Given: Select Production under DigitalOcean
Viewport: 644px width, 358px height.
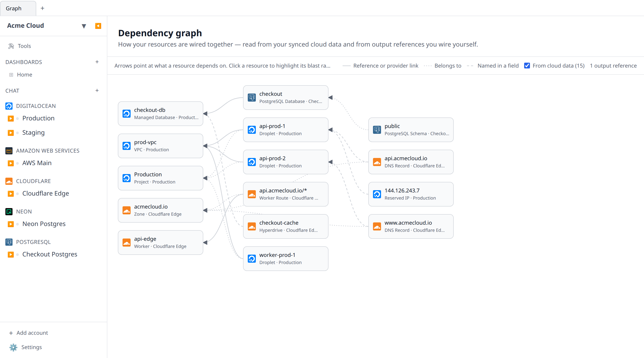Looking at the screenshot, I should tap(38, 118).
